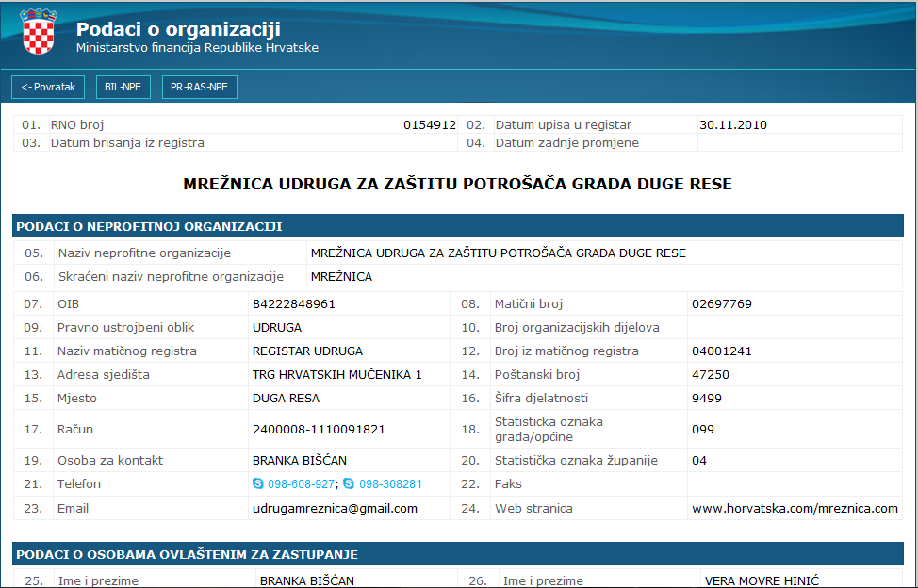Click the RNO broj value 0154912
The height and width of the screenshot is (588, 918).
click(430, 125)
